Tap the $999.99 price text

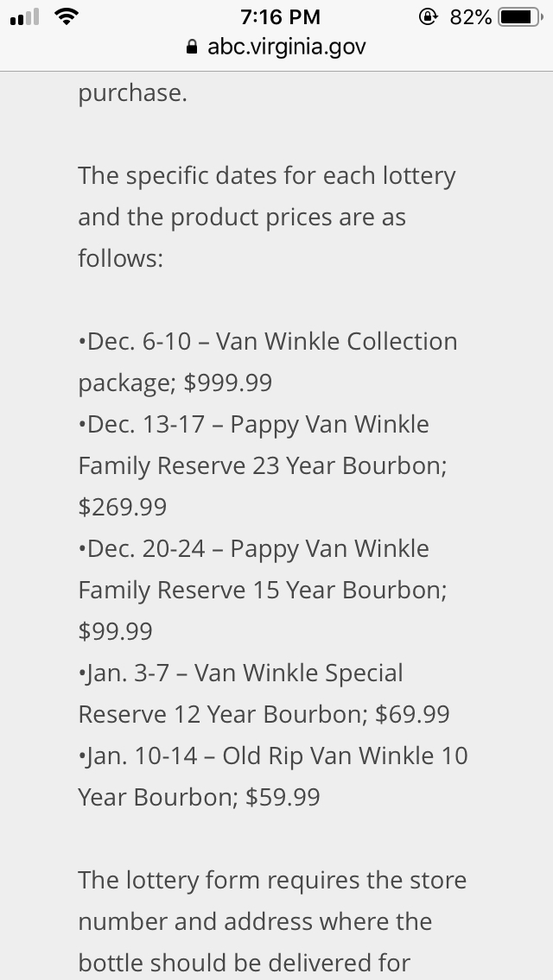pyautogui.click(x=228, y=383)
